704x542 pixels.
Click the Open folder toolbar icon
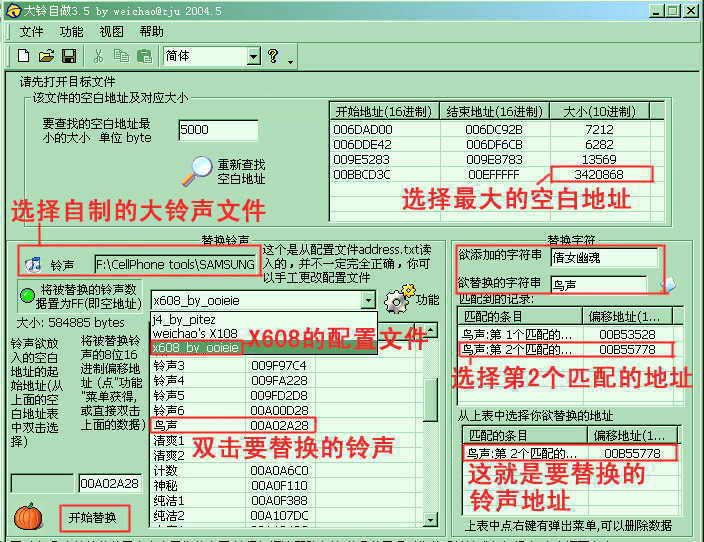[46, 56]
